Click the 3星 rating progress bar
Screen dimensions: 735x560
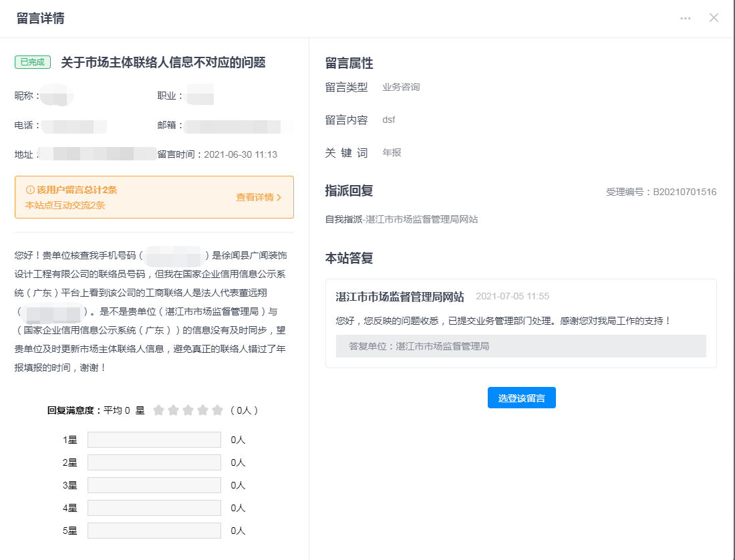point(154,485)
